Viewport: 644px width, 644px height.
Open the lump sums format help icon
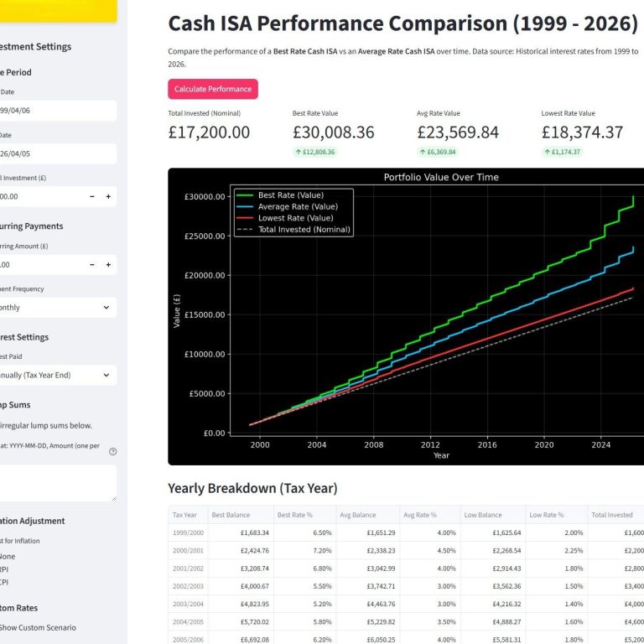112,451
